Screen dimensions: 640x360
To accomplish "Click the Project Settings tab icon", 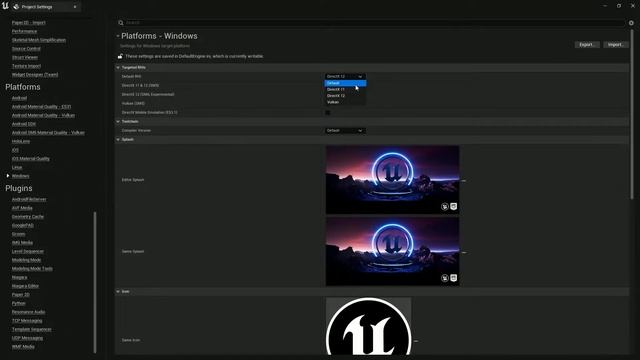I will (x=16, y=7).
